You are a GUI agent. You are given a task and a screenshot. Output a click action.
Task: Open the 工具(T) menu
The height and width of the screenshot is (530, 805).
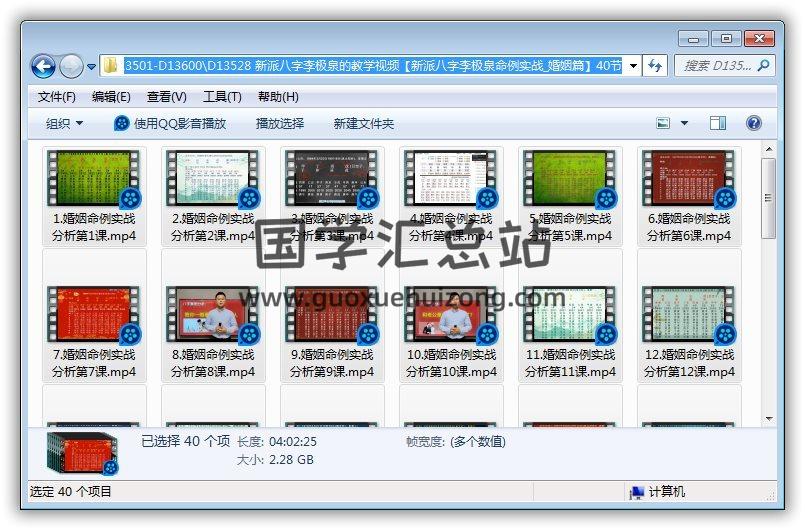tap(222, 97)
